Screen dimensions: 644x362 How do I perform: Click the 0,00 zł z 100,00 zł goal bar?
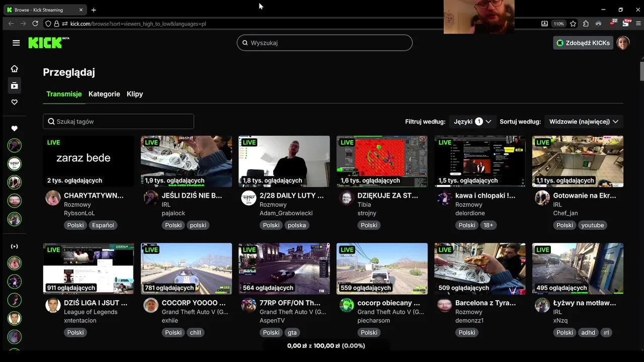click(x=326, y=346)
